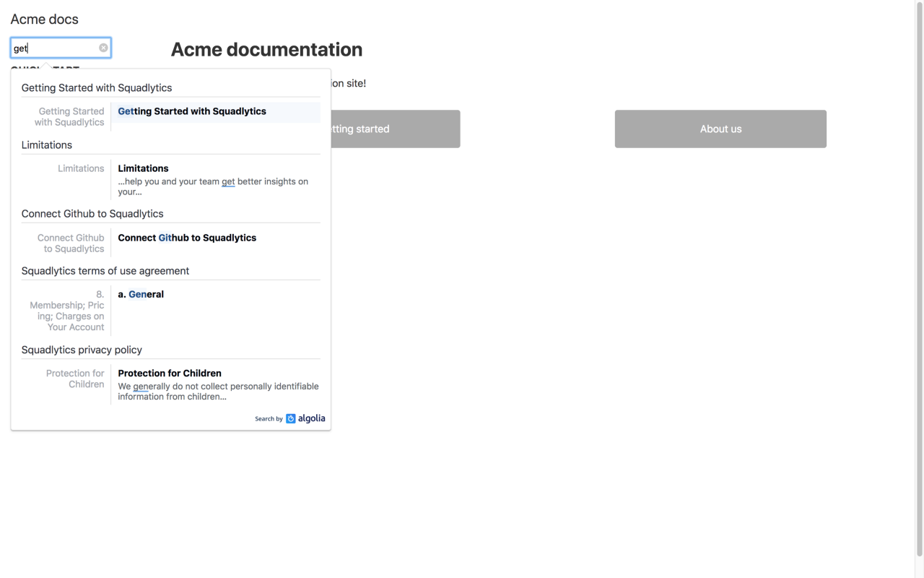Click the search field containing 'get'

coord(61,48)
